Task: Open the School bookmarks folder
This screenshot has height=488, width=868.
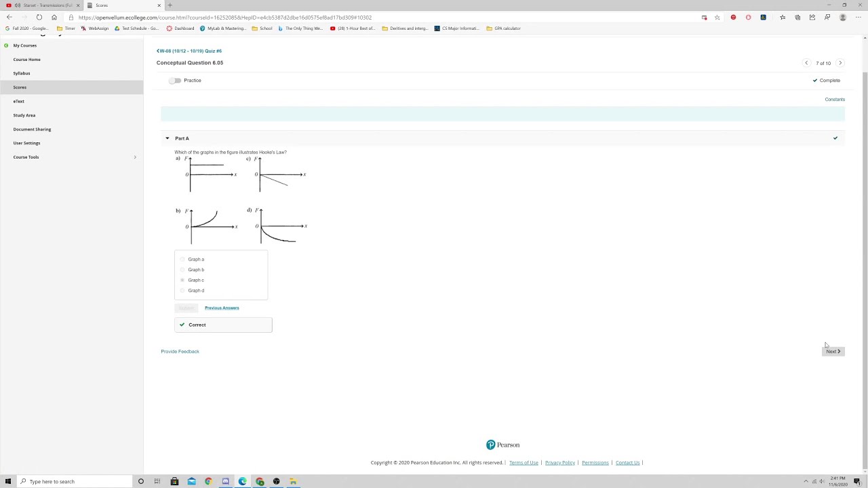Action: point(262,28)
